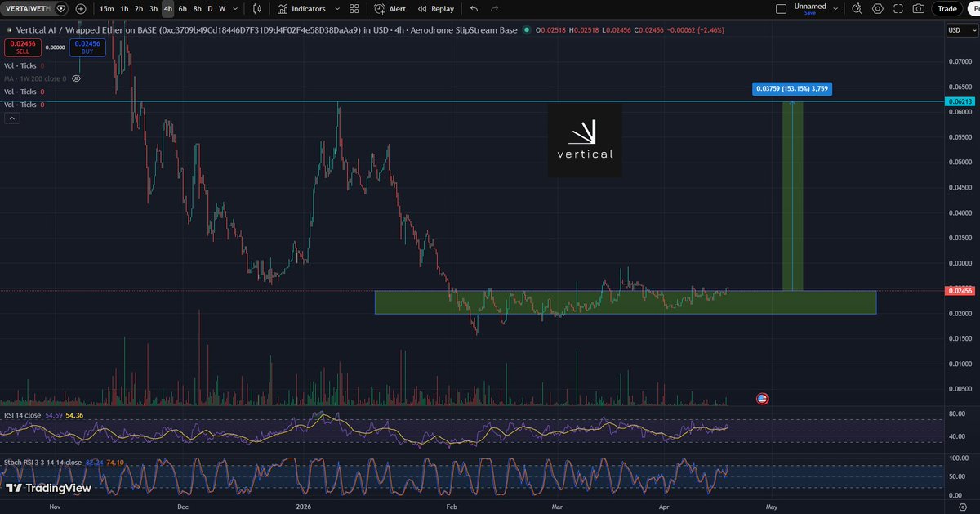
Task: Click the Feb label on time axis
Action: click(452, 506)
